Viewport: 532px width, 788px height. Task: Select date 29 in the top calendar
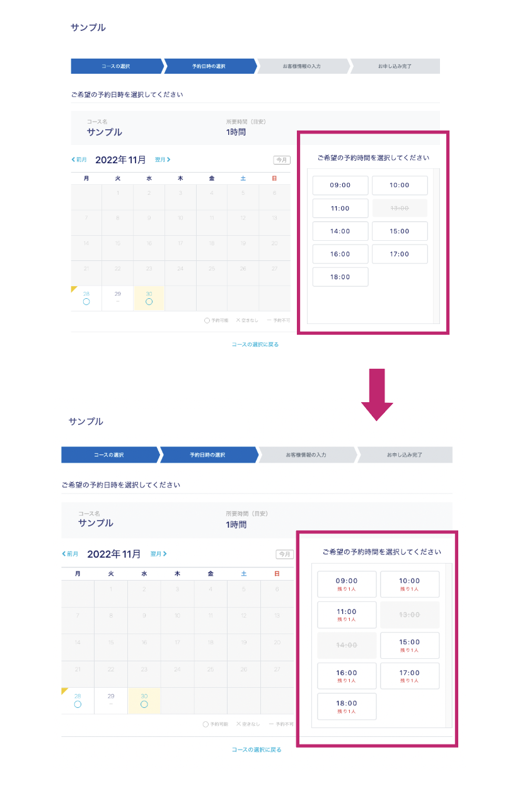[x=118, y=296]
